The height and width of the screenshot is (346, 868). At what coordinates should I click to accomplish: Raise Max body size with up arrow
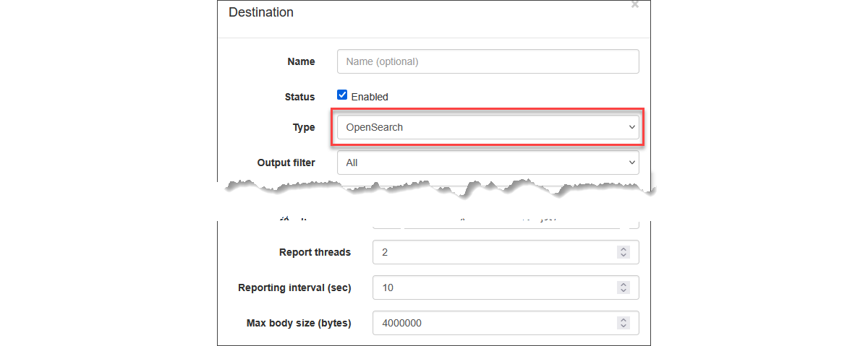(x=624, y=319)
